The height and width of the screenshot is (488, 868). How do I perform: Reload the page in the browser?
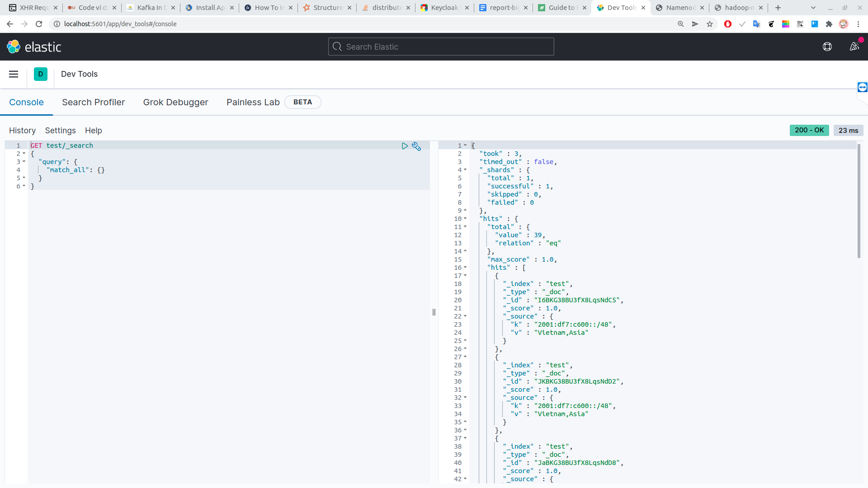click(39, 24)
